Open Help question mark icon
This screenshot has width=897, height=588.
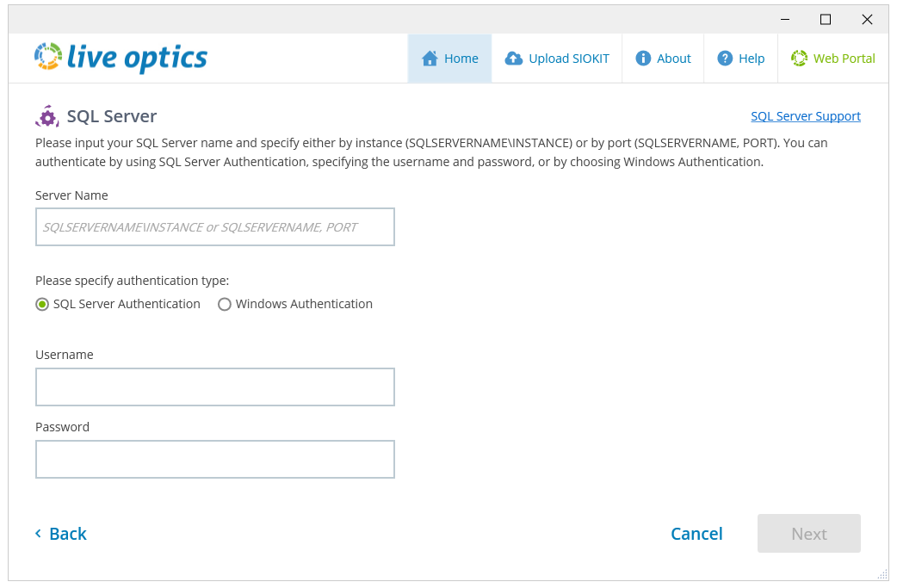coord(725,59)
